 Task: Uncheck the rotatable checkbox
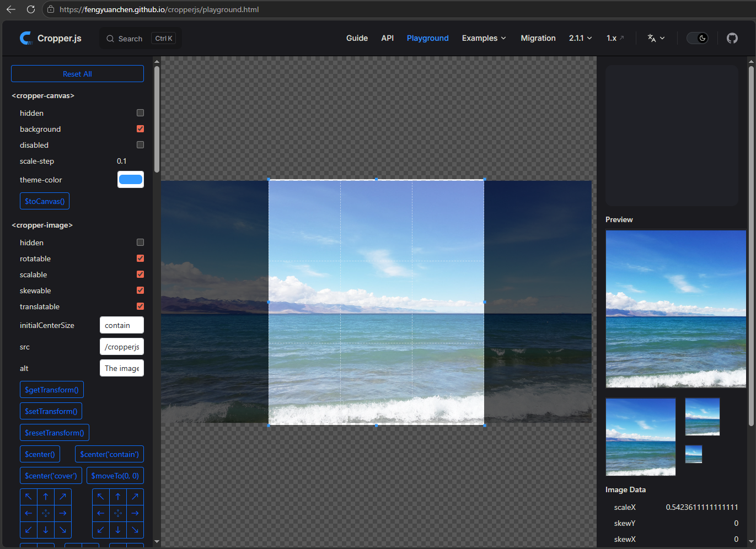pyautogui.click(x=140, y=258)
